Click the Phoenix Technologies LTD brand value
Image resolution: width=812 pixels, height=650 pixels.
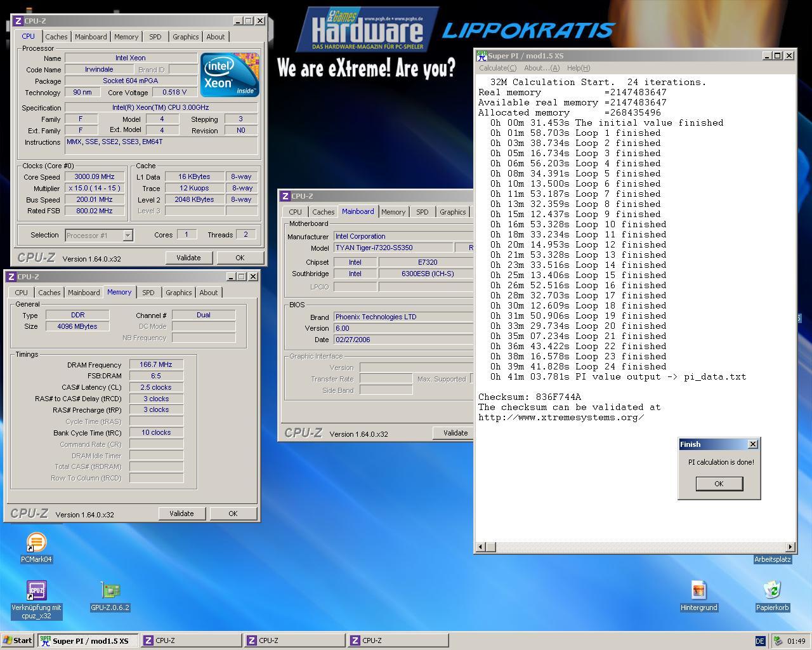click(x=403, y=317)
